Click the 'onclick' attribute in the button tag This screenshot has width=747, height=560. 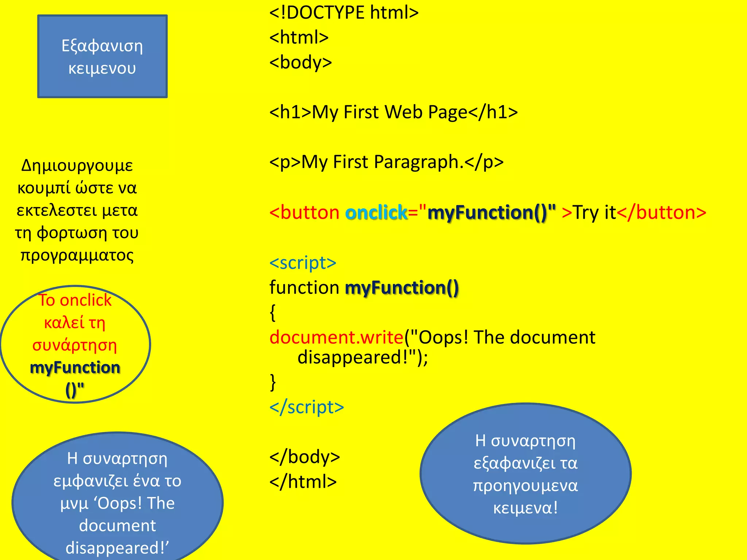click(x=376, y=213)
